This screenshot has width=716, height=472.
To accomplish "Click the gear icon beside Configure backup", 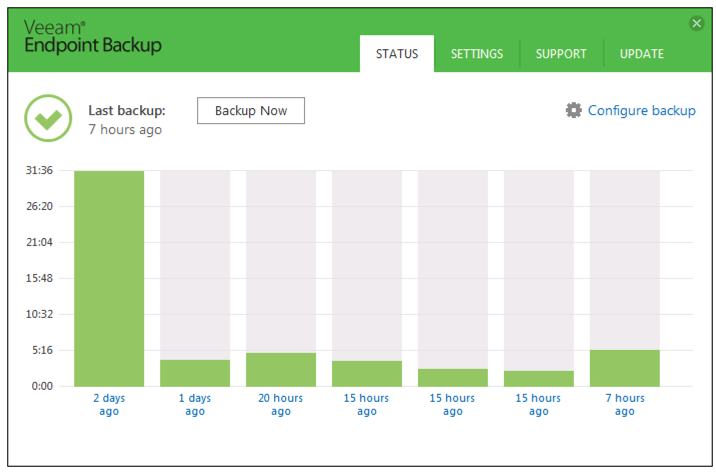I will (574, 110).
